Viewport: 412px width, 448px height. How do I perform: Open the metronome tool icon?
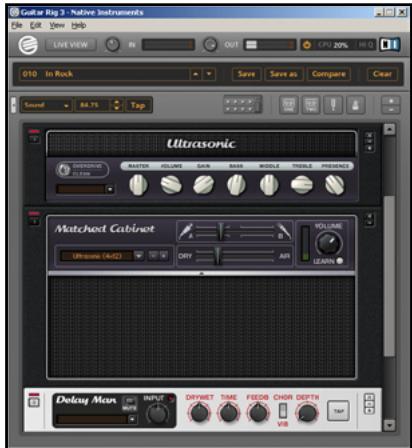pyautogui.click(x=355, y=105)
